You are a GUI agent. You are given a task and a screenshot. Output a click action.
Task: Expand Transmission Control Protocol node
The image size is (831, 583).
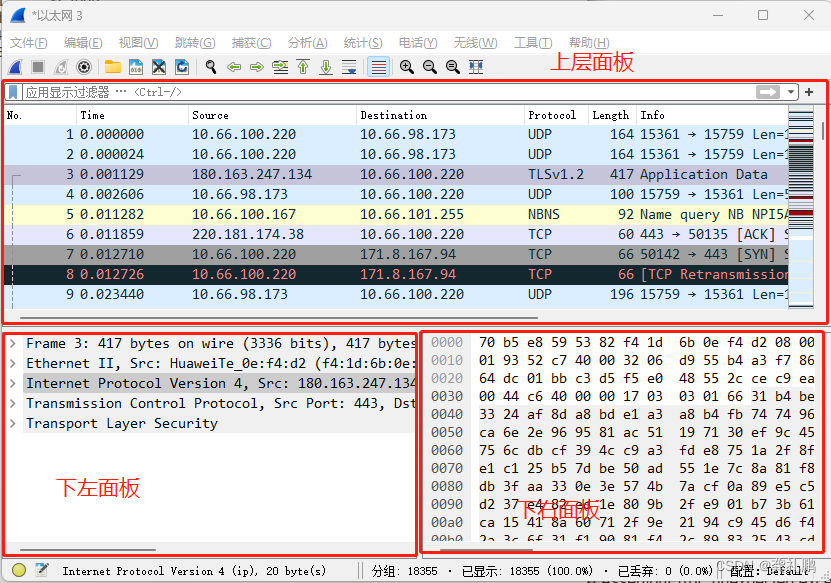click(x=13, y=404)
